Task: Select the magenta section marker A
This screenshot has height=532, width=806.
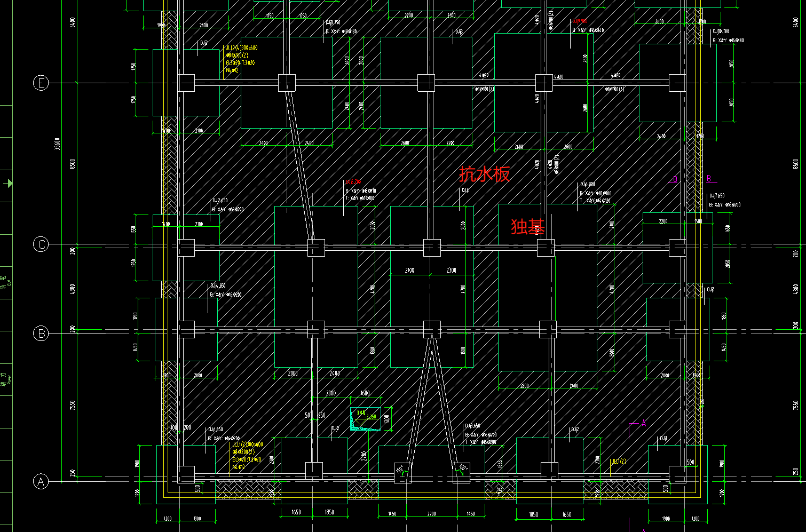Action: (644, 423)
